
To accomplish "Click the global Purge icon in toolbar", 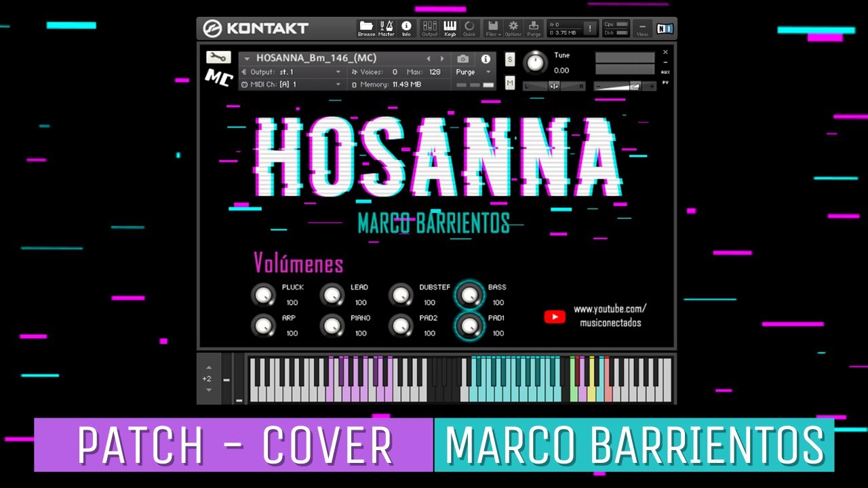I will coord(534,28).
